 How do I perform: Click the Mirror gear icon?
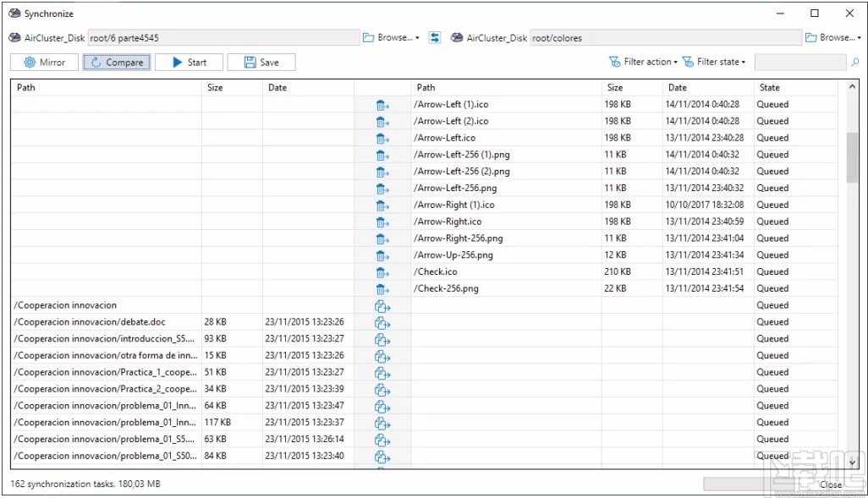[28, 61]
